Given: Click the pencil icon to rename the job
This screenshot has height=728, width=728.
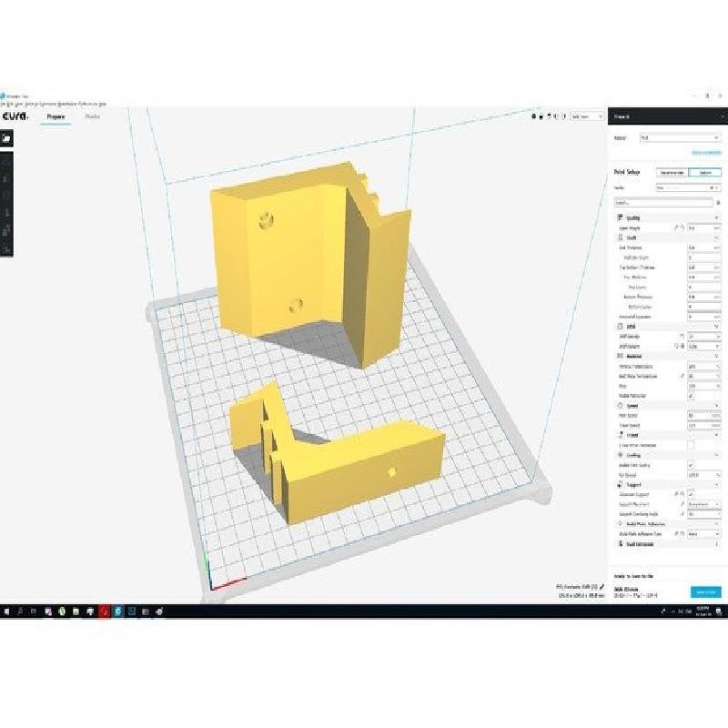Looking at the screenshot, I should coord(602,587).
